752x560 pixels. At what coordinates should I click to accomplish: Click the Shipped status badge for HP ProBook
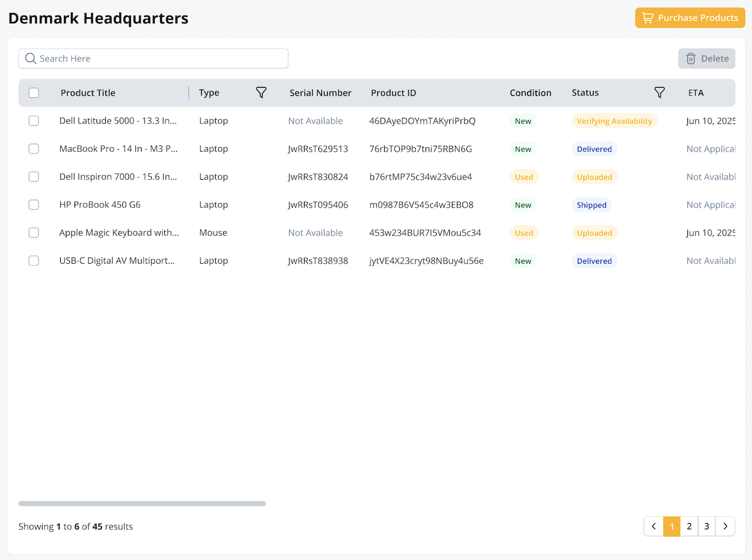591,205
